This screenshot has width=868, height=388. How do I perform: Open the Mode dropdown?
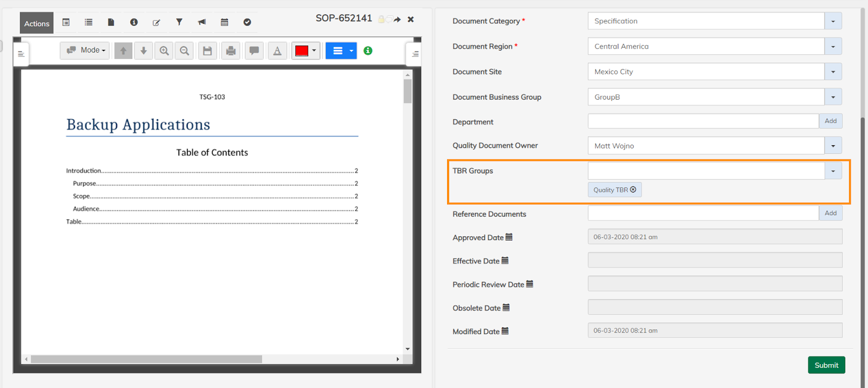[86, 50]
